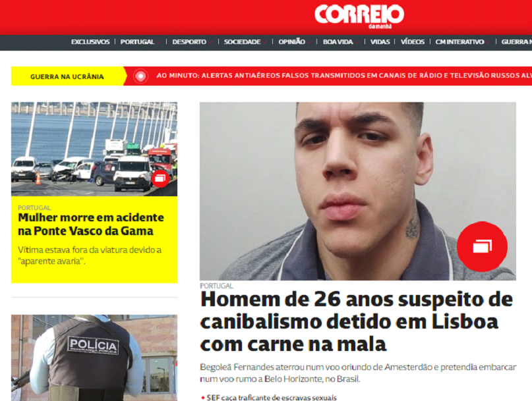Viewport: 532px width, 401px height.
Task: Expand the Portugal menu dropdown arrow
Action: point(159,42)
